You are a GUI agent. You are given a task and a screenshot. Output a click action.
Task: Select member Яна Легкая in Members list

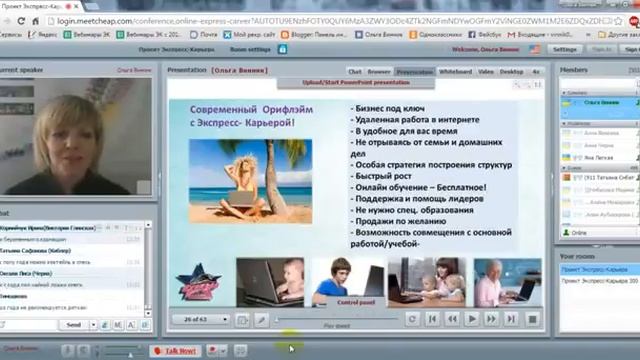point(600,157)
